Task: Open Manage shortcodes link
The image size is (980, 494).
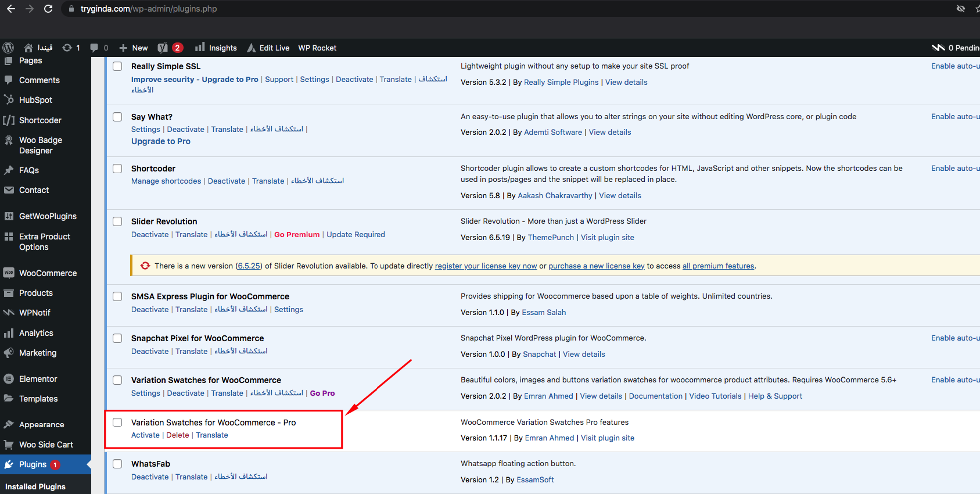Action: (x=166, y=181)
